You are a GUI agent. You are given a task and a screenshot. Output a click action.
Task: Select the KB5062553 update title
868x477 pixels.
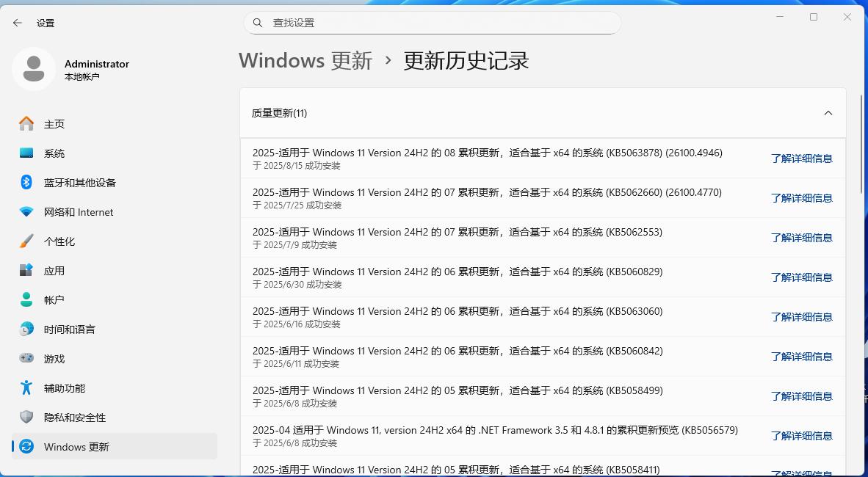(457, 232)
